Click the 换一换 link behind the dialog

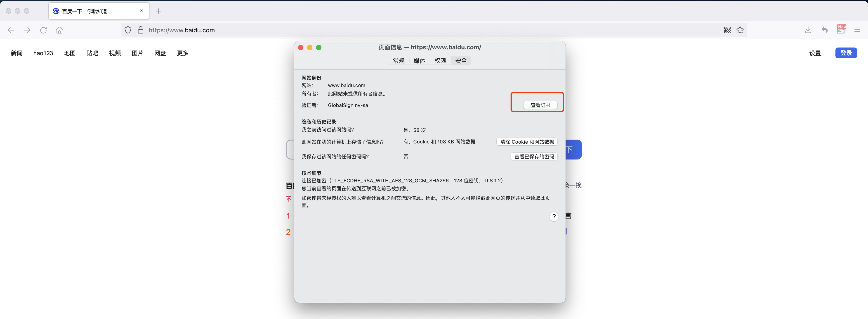(573, 186)
